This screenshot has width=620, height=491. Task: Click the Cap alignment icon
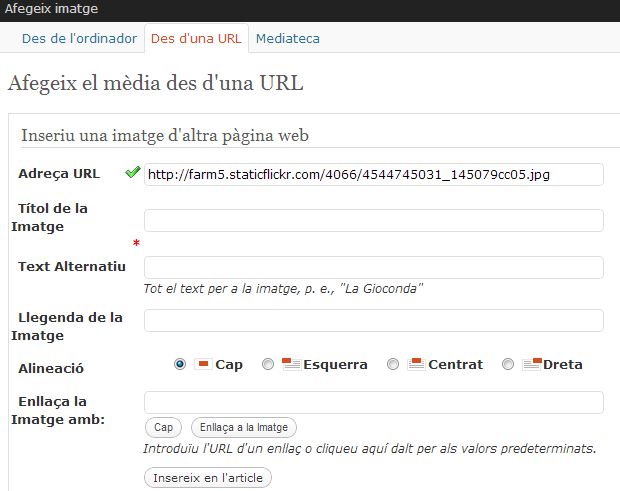click(203, 364)
